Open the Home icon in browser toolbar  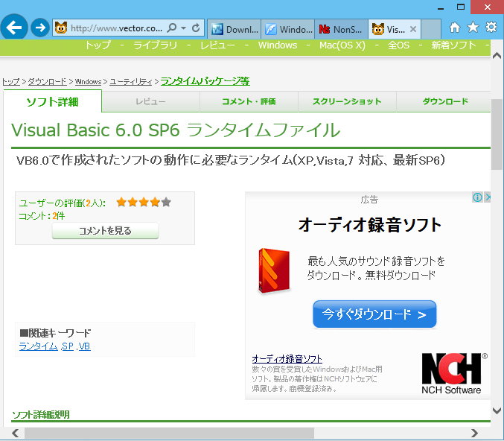click(x=455, y=28)
